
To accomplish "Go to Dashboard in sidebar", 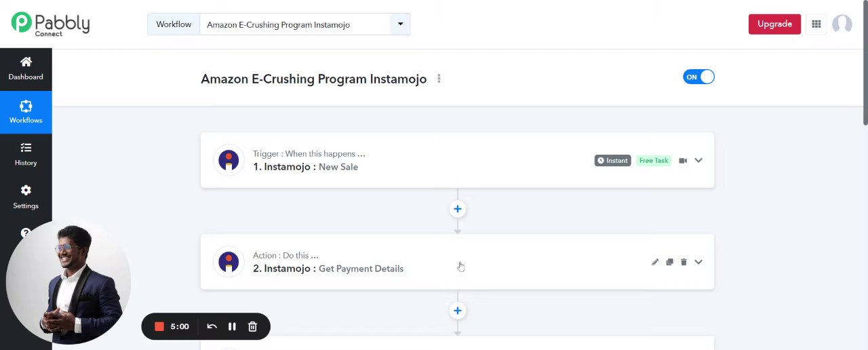I will coord(26,69).
